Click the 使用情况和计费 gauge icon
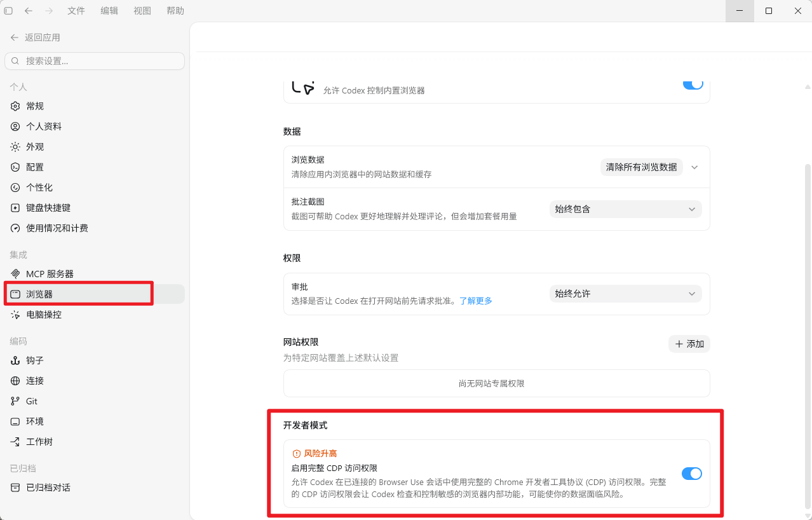This screenshot has width=812, height=520. click(15, 228)
